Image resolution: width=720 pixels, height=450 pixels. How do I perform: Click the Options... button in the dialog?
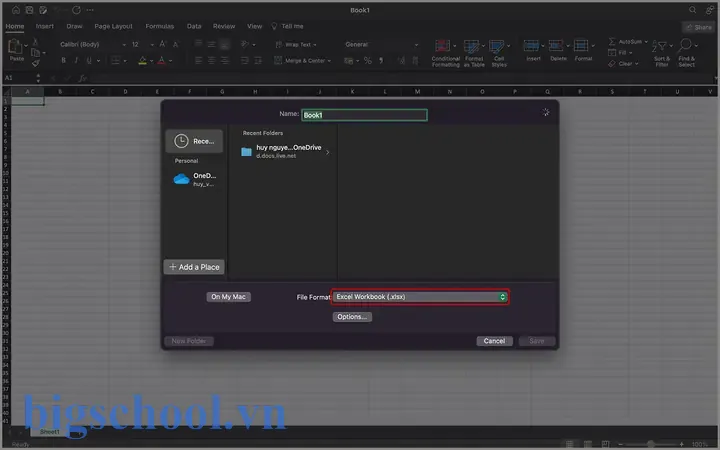pyautogui.click(x=352, y=317)
